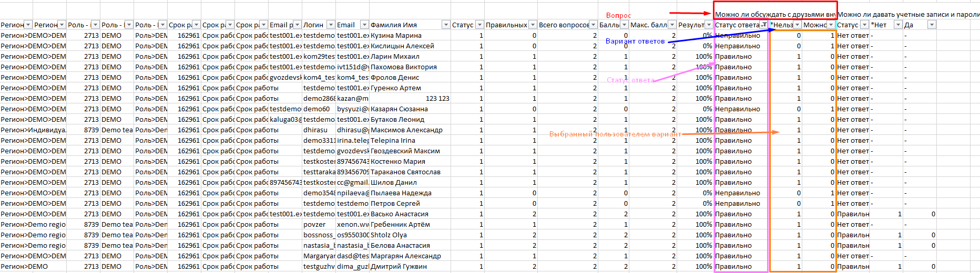This screenshot has height=273, width=980.
Task: Open the Можно column filter dropdown
Action: click(831, 25)
